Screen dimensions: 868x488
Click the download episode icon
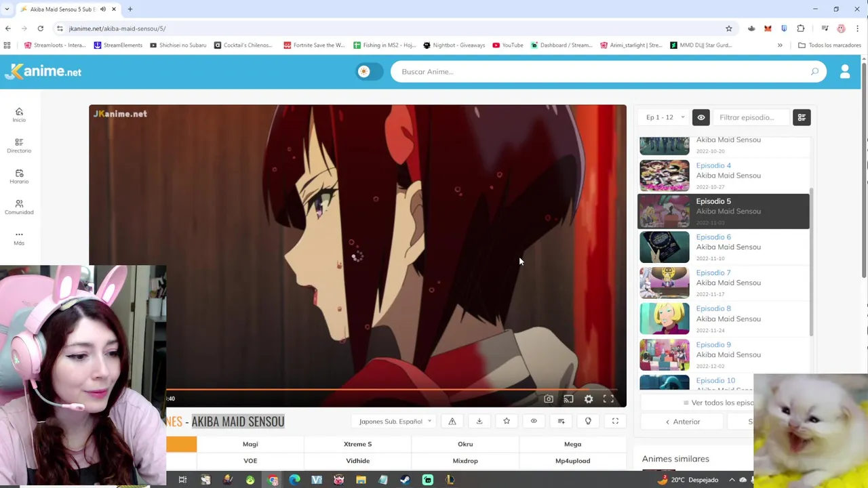click(479, 422)
